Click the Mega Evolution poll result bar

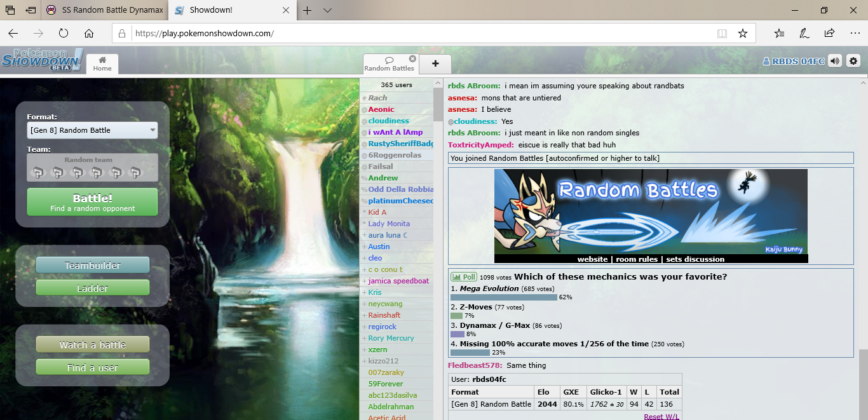click(x=503, y=297)
